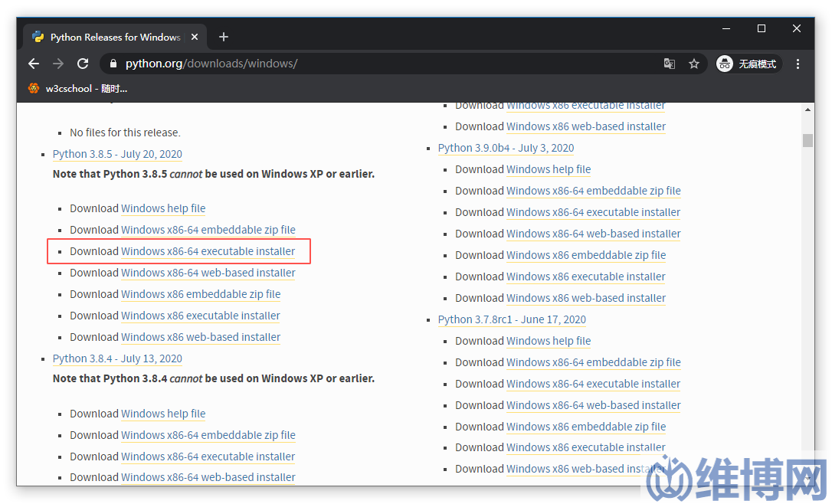Click 'No files for this release.' text
832x504 pixels.
pos(125,133)
